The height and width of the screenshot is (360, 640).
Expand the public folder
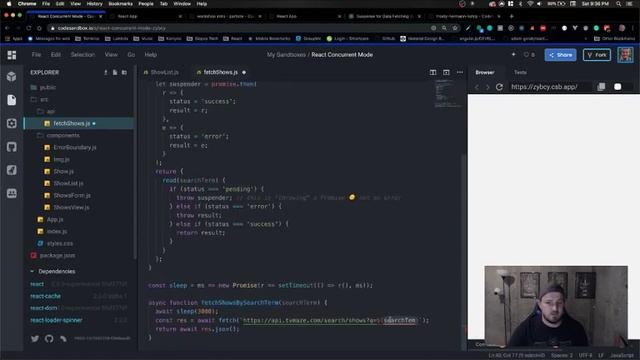coord(43,87)
